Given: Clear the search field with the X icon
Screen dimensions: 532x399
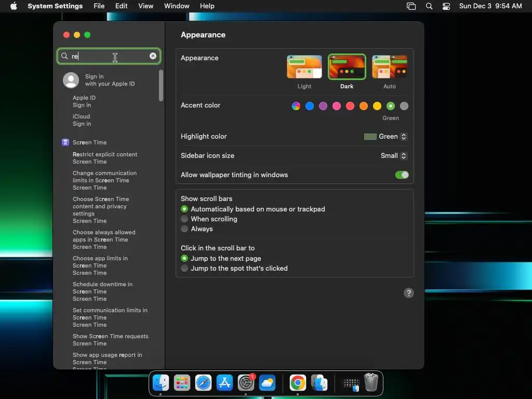Looking at the screenshot, I should [153, 56].
